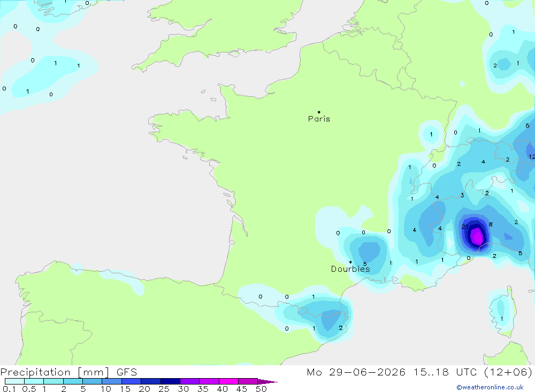Click the "0.1" legend scale label
This screenshot has width=535, height=392.
9,389
